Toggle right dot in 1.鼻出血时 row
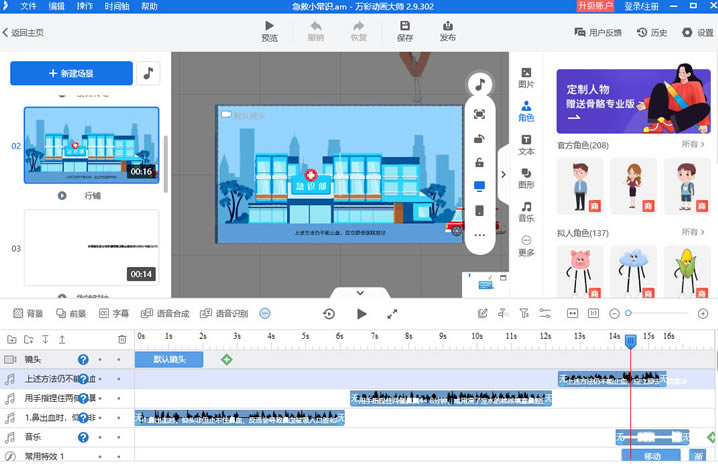Screen dimensions: 718x468 point(119,418)
